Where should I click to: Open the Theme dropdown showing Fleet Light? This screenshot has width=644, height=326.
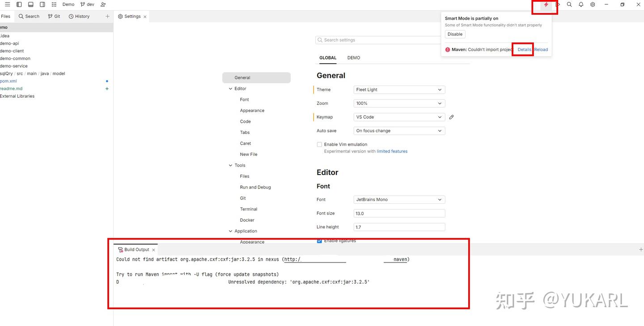399,90
